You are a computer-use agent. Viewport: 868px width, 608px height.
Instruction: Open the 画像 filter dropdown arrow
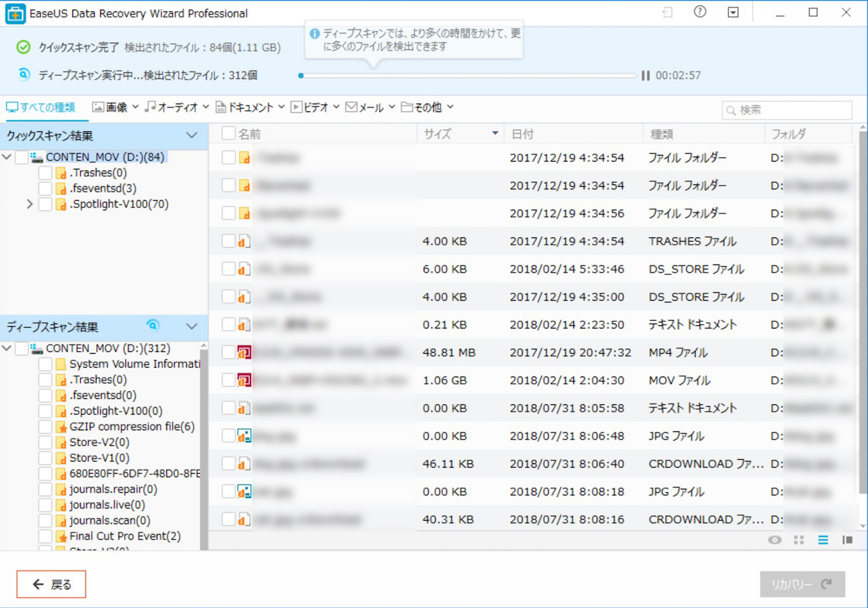coord(135,107)
